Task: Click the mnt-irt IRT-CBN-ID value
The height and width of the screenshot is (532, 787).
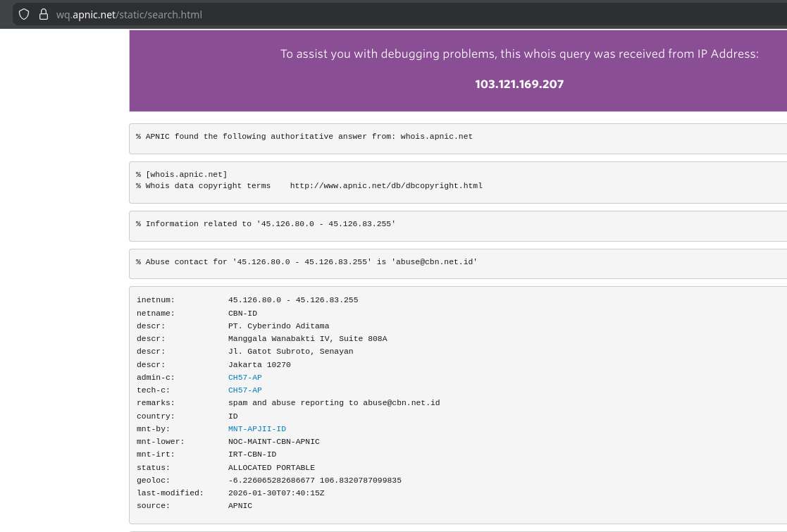Action: click(x=252, y=454)
